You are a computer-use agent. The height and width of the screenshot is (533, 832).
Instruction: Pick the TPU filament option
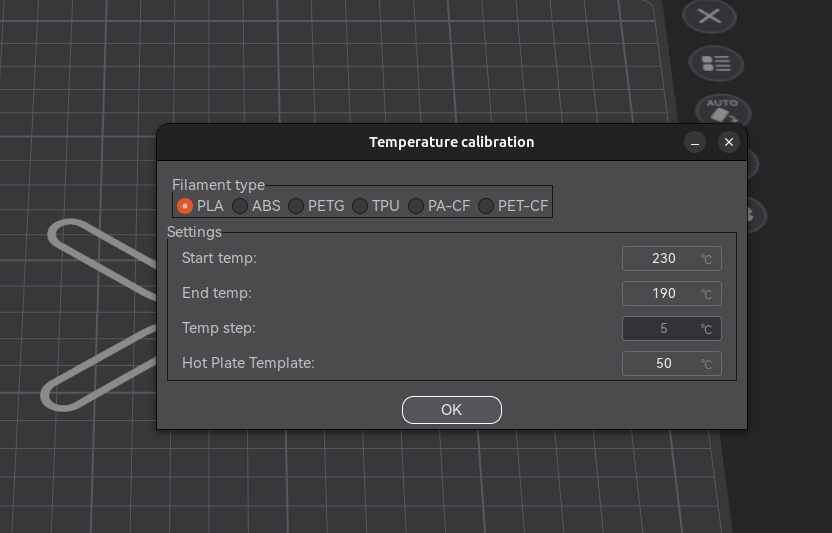pyautogui.click(x=360, y=206)
